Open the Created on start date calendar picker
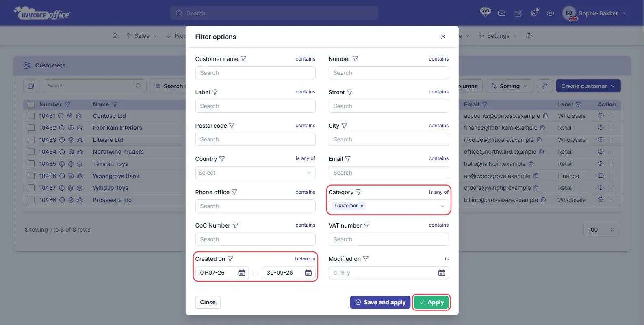The image size is (644, 325). point(241,273)
